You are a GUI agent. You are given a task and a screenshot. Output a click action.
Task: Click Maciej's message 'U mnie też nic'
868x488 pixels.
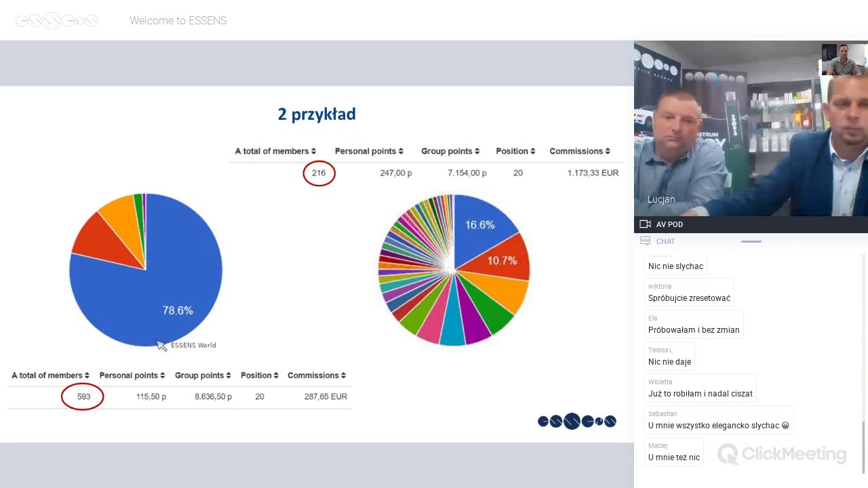(674, 457)
